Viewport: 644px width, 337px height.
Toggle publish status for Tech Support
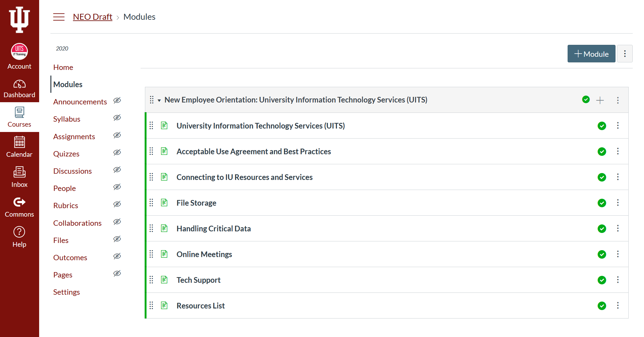click(x=602, y=280)
